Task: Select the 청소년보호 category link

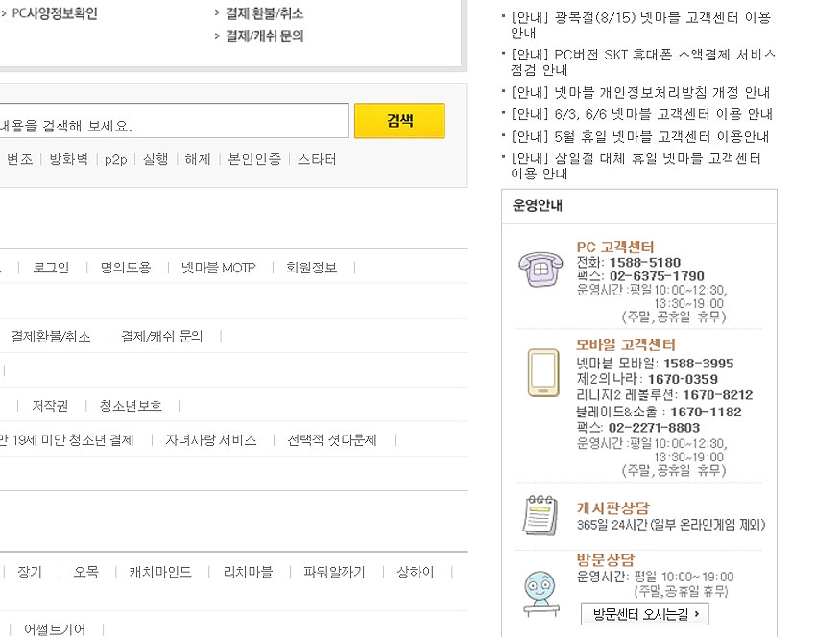Action: [131, 406]
